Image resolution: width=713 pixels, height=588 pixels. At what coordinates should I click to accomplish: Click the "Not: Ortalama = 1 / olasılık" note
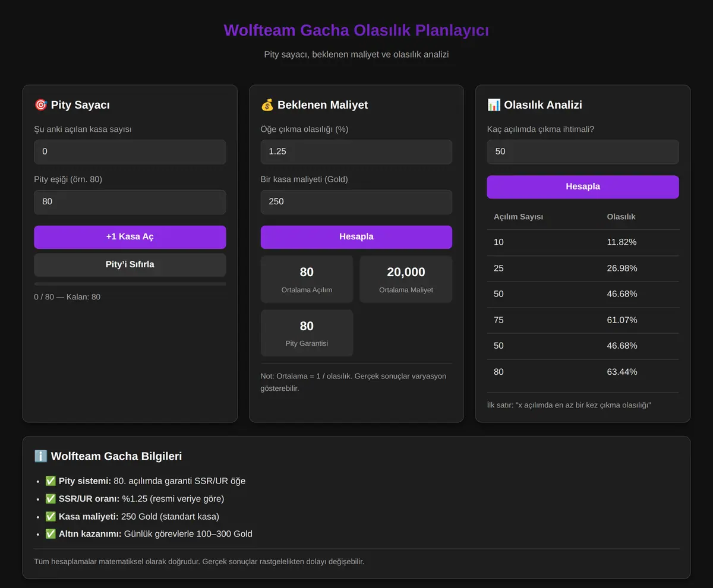[353, 382]
